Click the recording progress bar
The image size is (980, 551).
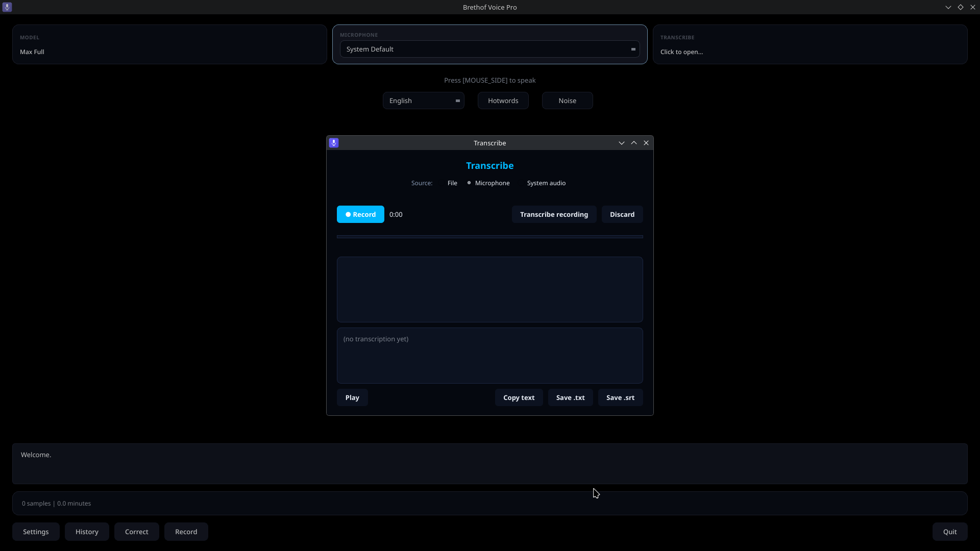[x=490, y=237]
